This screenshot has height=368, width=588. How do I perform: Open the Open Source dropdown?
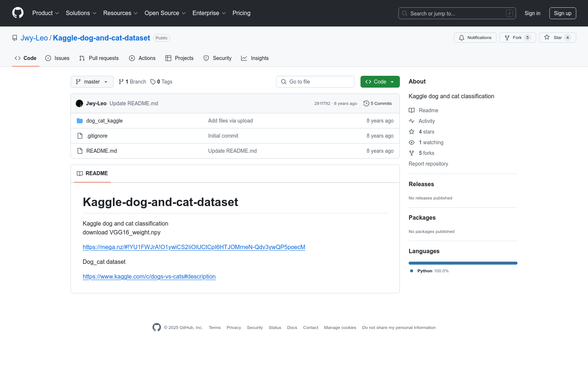point(165,13)
